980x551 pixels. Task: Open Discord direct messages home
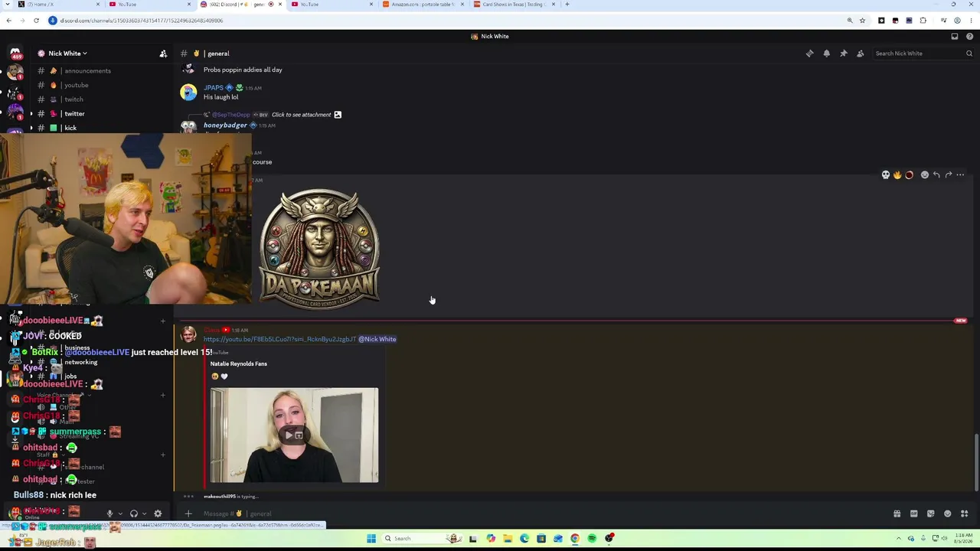[15, 54]
